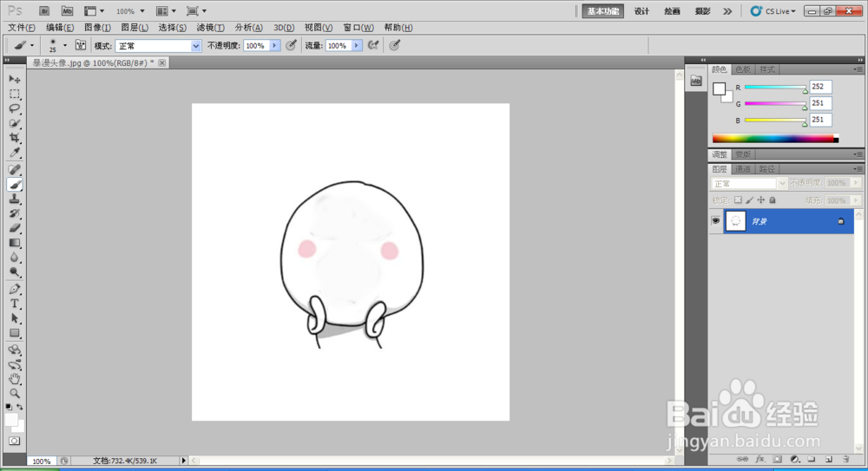The width and height of the screenshot is (868, 471).
Task: Switch to the 通道 tab
Action: point(743,169)
